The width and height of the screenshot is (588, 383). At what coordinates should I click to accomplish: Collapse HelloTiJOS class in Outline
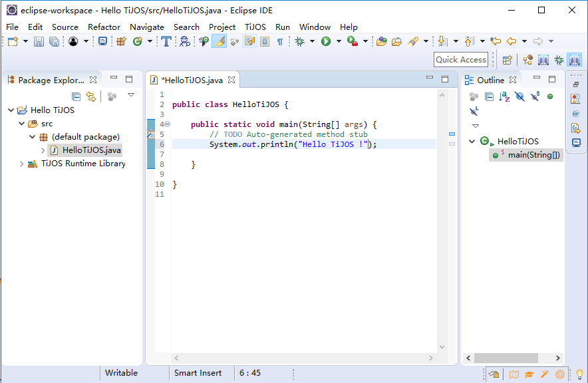tap(472, 141)
